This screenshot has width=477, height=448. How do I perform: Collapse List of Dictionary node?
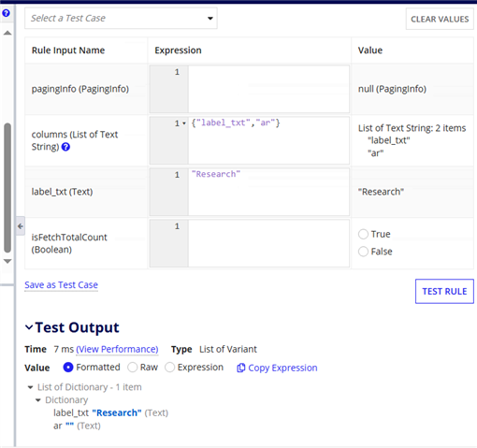pyautogui.click(x=30, y=387)
